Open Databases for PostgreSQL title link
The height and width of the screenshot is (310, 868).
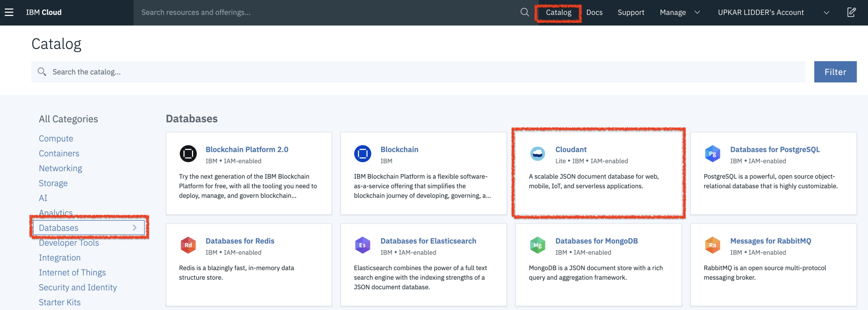(775, 150)
